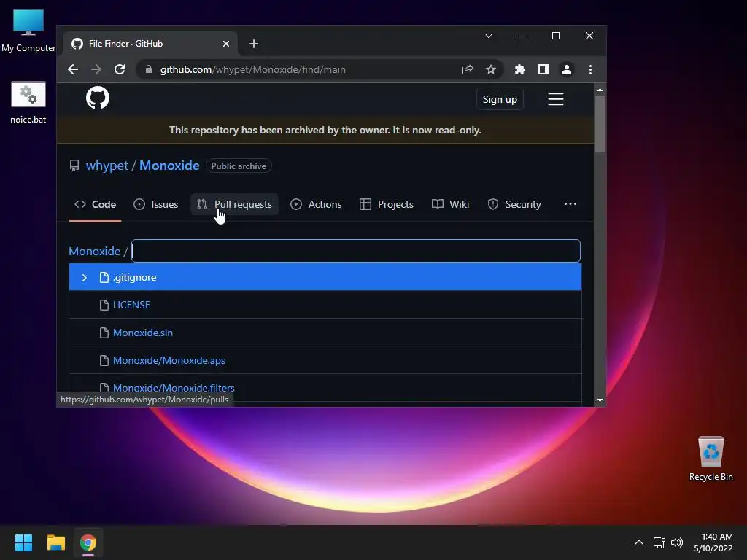Reload the page with the refresh icon
This screenshot has width=747, height=560.
tap(120, 69)
